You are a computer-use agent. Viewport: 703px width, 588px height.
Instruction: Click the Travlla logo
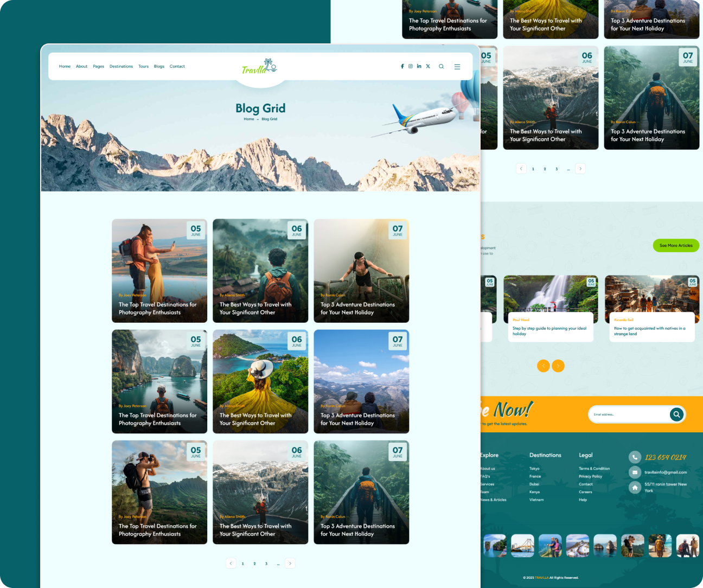[x=259, y=67]
